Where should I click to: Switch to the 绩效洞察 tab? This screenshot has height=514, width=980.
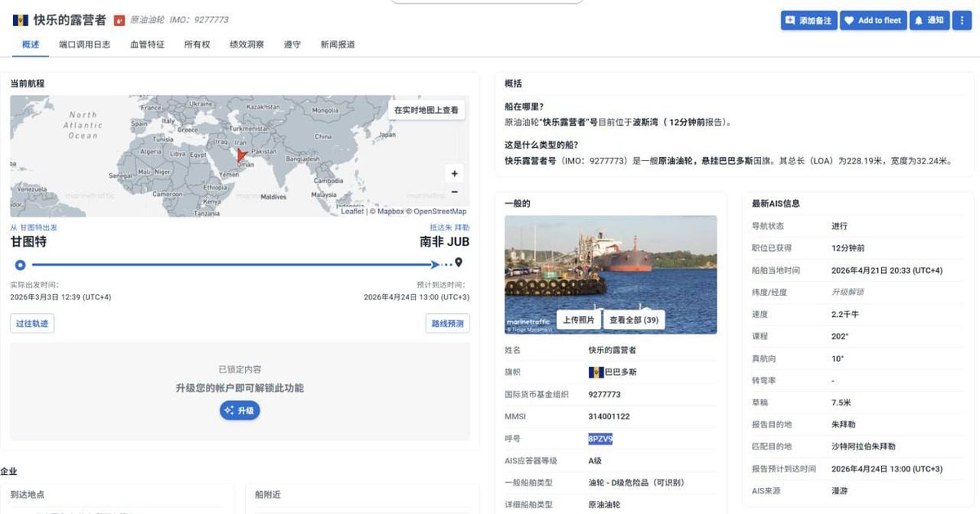click(247, 44)
